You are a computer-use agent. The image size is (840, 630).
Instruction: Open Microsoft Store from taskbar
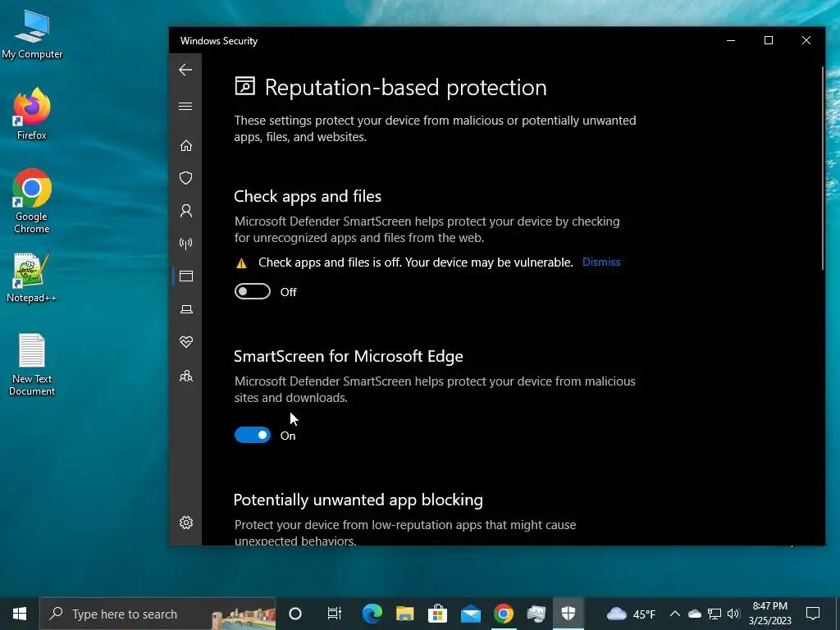[x=438, y=614]
